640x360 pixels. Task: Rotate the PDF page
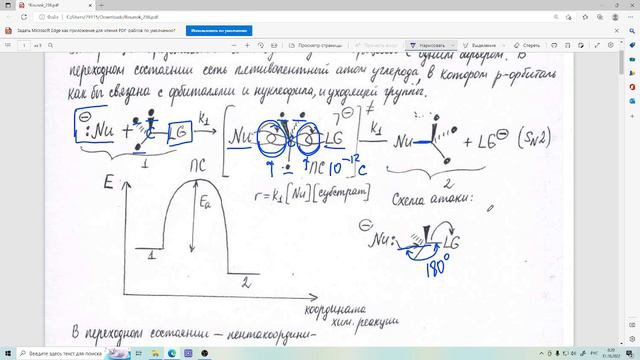click(x=261, y=45)
